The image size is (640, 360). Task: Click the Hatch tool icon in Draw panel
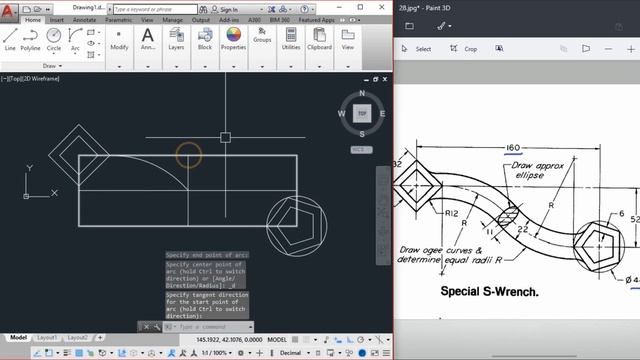tap(91, 54)
